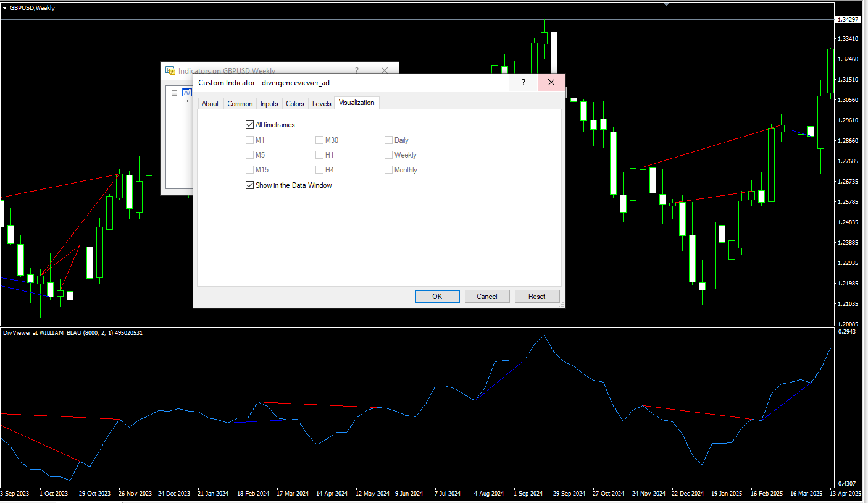Screen dimensions: 868x503
Task: Click the help question mark in Custom Indicator dialog
Action: [523, 82]
